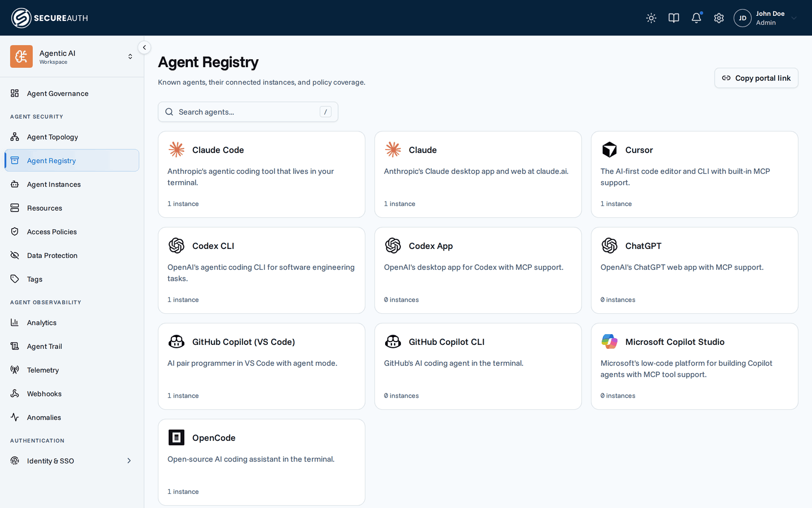Click Agent Instances icon in sidebar
812x508 pixels.
click(15, 184)
